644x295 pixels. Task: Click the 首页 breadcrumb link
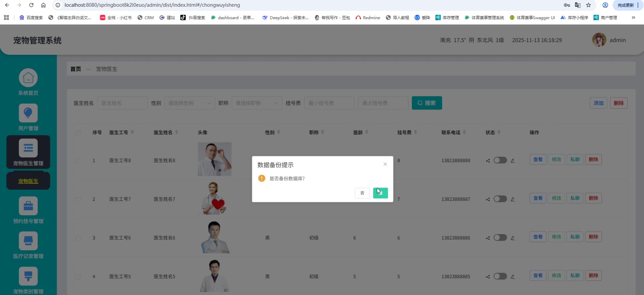(x=76, y=69)
